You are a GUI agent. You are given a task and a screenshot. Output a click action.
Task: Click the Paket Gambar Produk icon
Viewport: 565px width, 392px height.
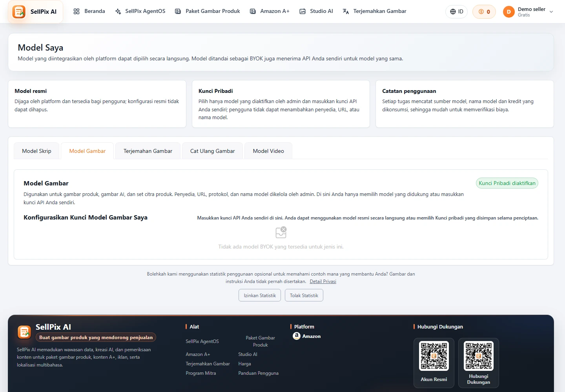(x=178, y=11)
